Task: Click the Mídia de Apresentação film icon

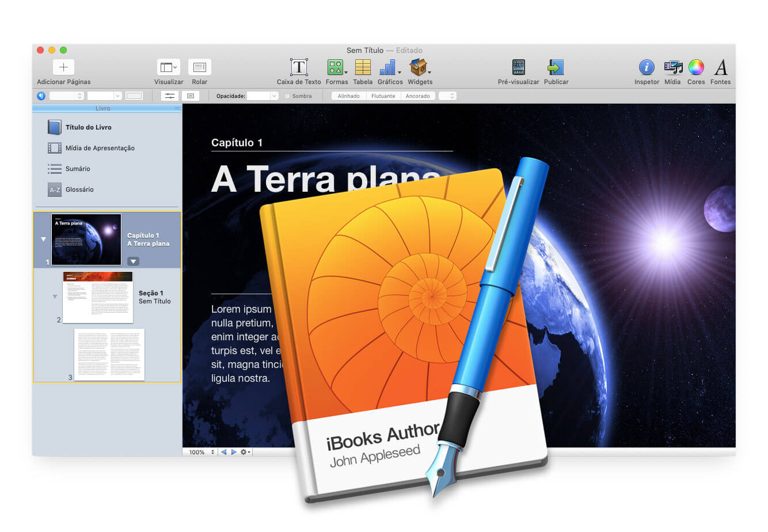Action: point(55,148)
